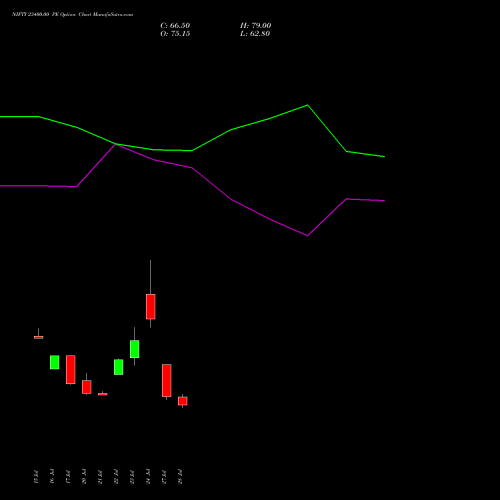Select the 24 Jul date label
The image size is (500, 500).
coord(148,477)
